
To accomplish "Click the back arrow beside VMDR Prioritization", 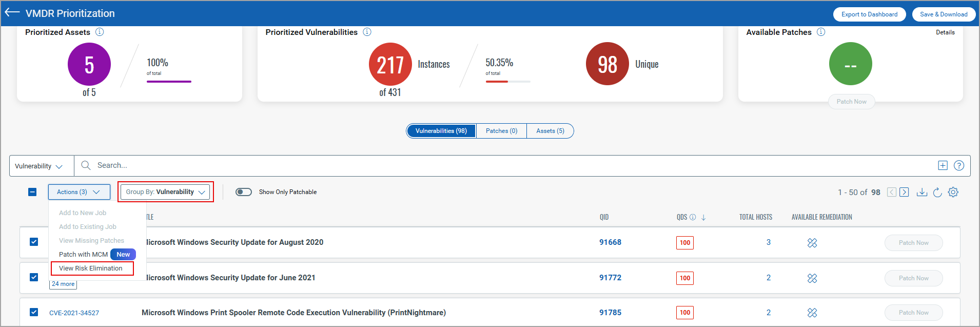I will click(12, 13).
